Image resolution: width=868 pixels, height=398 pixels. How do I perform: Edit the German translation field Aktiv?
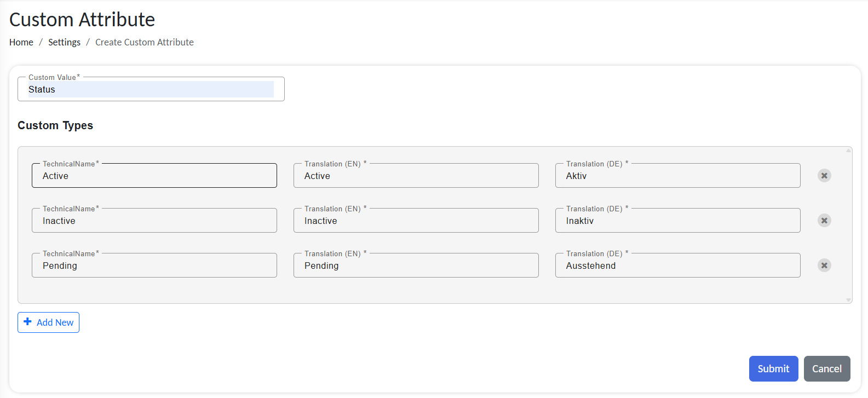point(678,176)
